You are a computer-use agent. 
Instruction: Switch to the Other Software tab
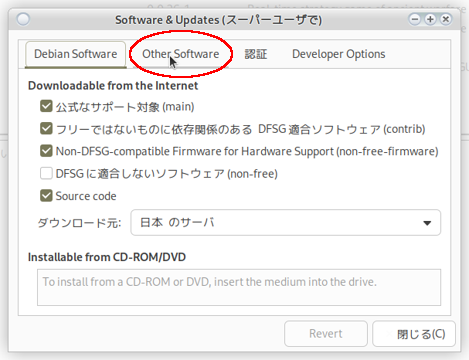181,54
